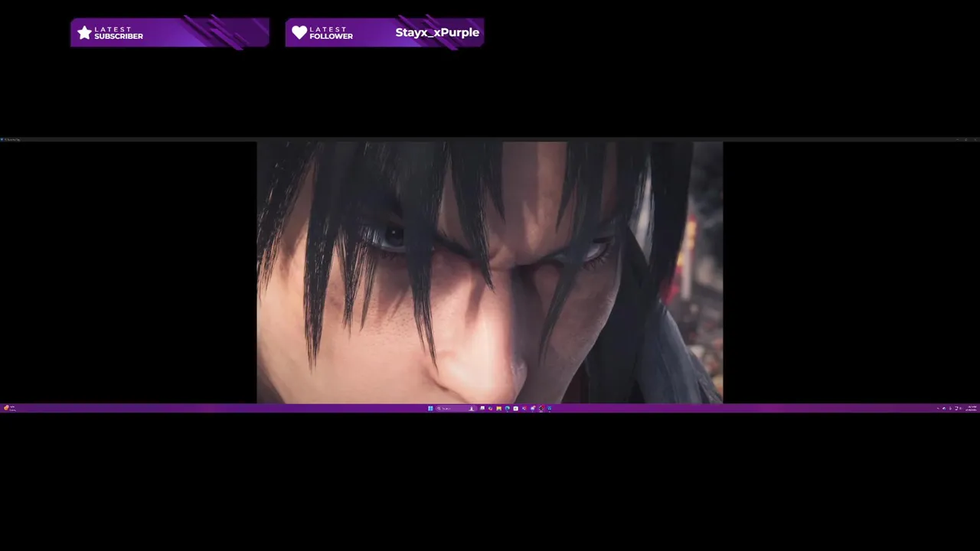Click the taskbar Search box
Image resolution: width=980 pixels, height=551 pixels.
click(x=456, y=408)
